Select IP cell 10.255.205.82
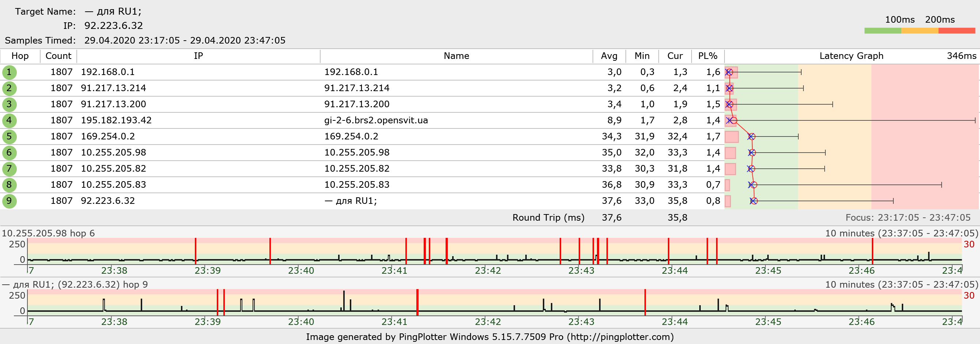980x344 pixels. click(x=113, y=168)
